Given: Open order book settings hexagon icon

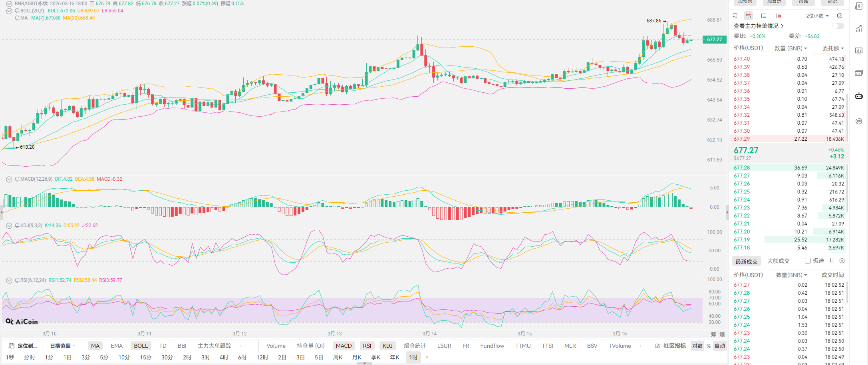Looking at the screenshot, I should click(x=839, y=16).
